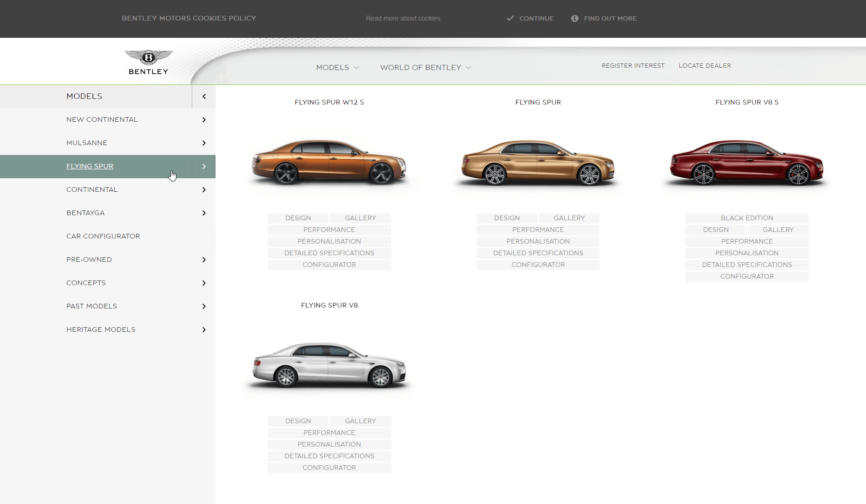This screenshot has width=866, height=504.
Task: Open Gallery for silver Flying Spur V8
Action: [360, 421]
